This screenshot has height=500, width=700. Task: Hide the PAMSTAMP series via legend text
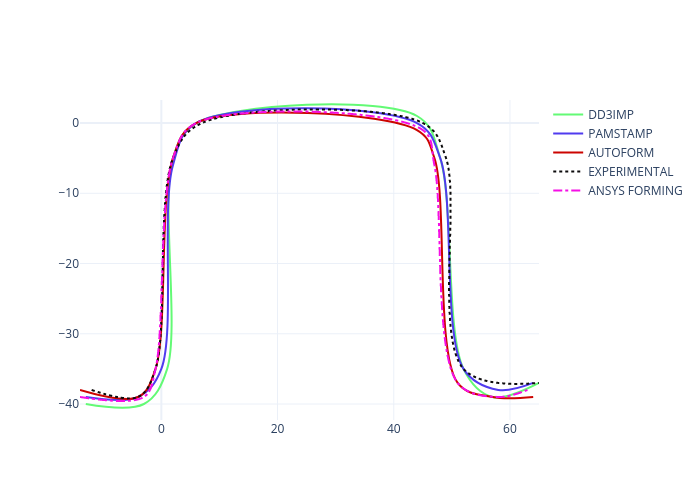(617, 134)
